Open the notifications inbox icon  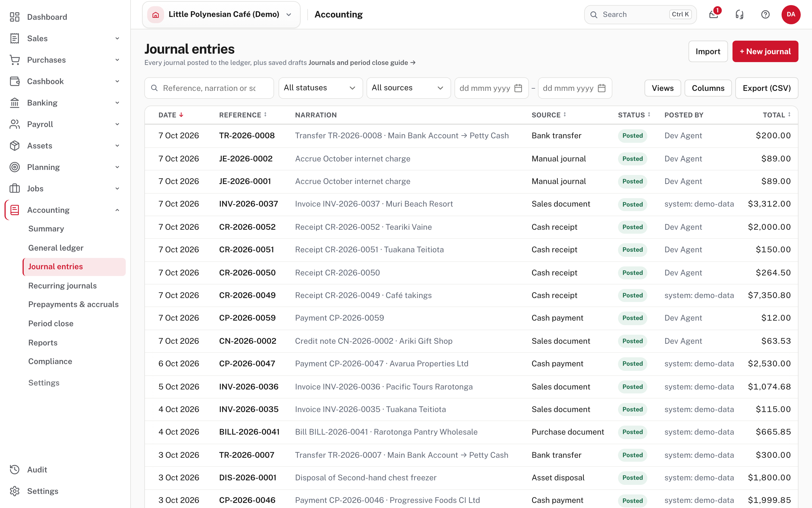(714, 14)
